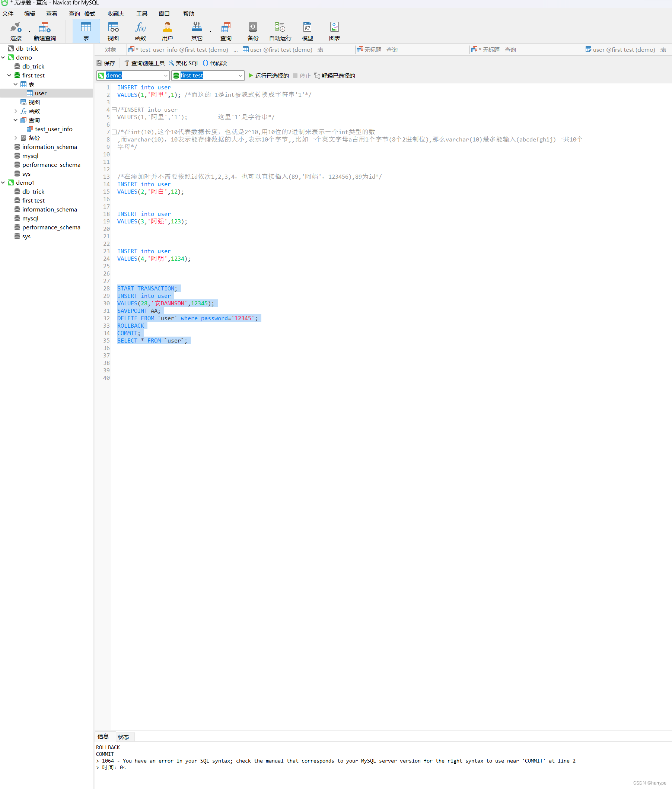672x789 pixels.
Task: Collapse the 表 tables node
Action: pyautogui.click(x=16, y=84)
